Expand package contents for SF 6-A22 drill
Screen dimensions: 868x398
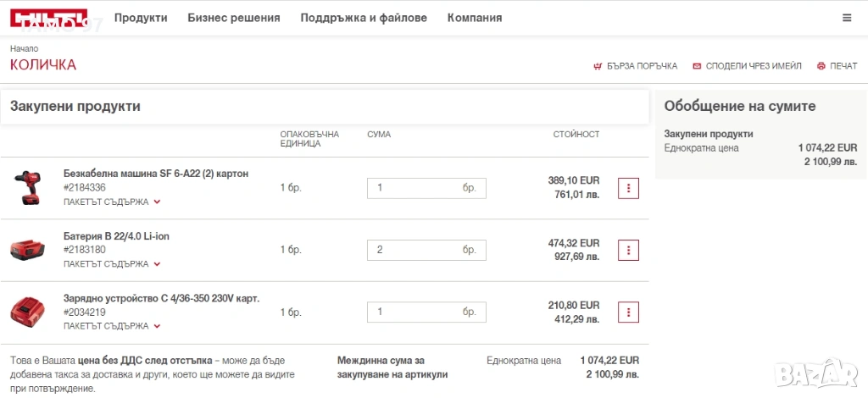pyautogui.click(x=112, y=202)
